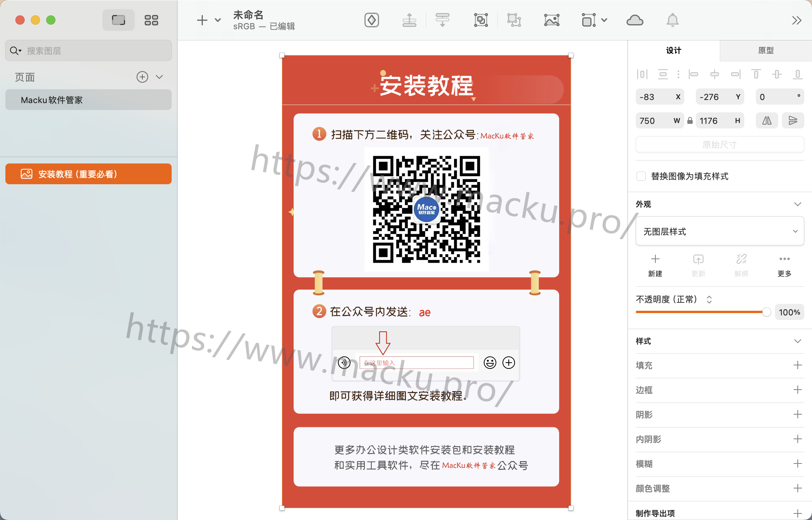Focus the layer search field

tap(89, 50)
